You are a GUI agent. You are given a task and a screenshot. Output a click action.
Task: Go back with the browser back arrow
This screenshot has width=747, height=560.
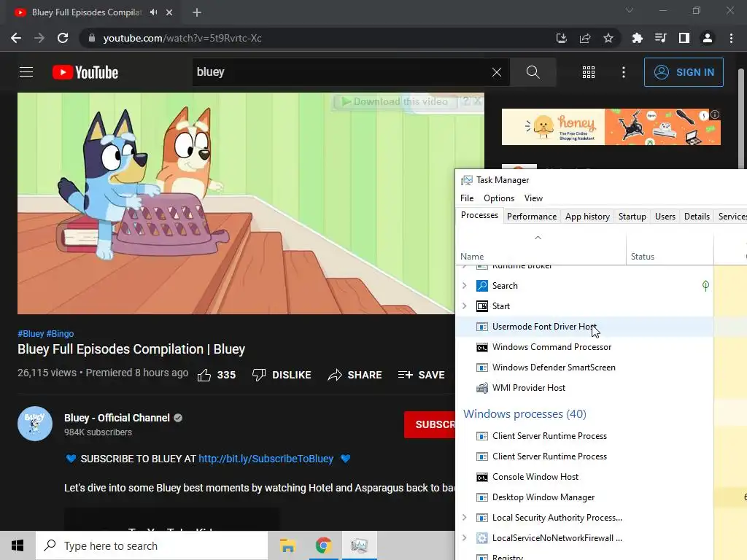tap(16, 38)
